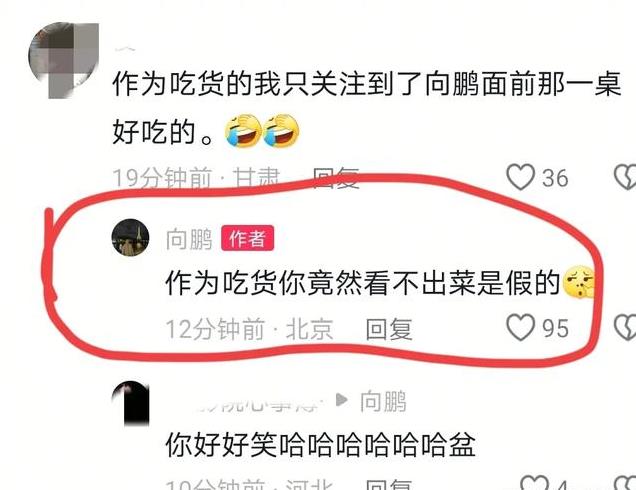Tap emoji at end of 向鹏's reply
The height and width of the screenshot is (490, 636).
coord(579,282)
